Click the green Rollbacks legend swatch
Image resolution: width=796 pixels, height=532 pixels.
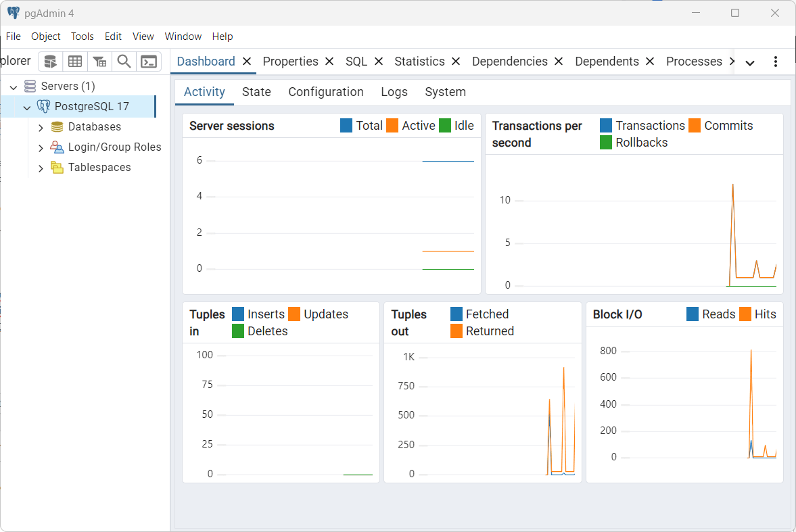point(606,143)
